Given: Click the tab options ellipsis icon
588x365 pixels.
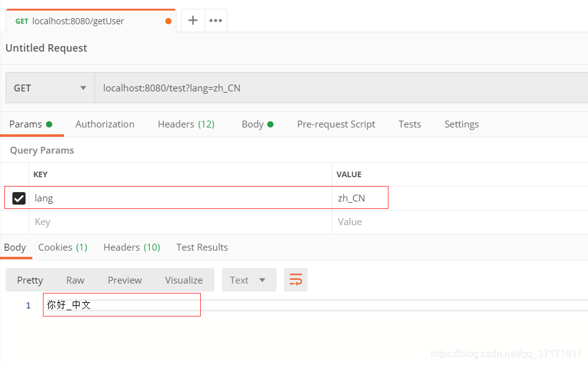Looking at the screenshot, I should pyautogui.click(x=215, y=20).
